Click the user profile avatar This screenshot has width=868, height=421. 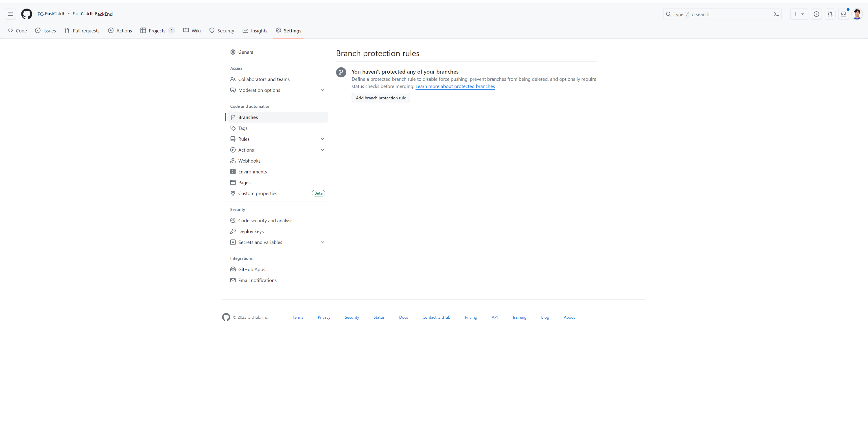[x=857, y=14]
